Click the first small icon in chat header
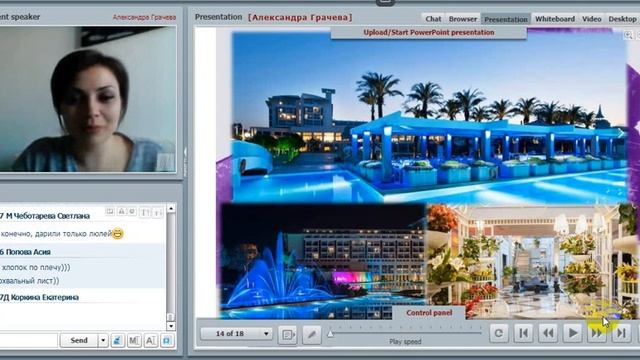This screenshot has width=640, height=360. tap(110, 211)
